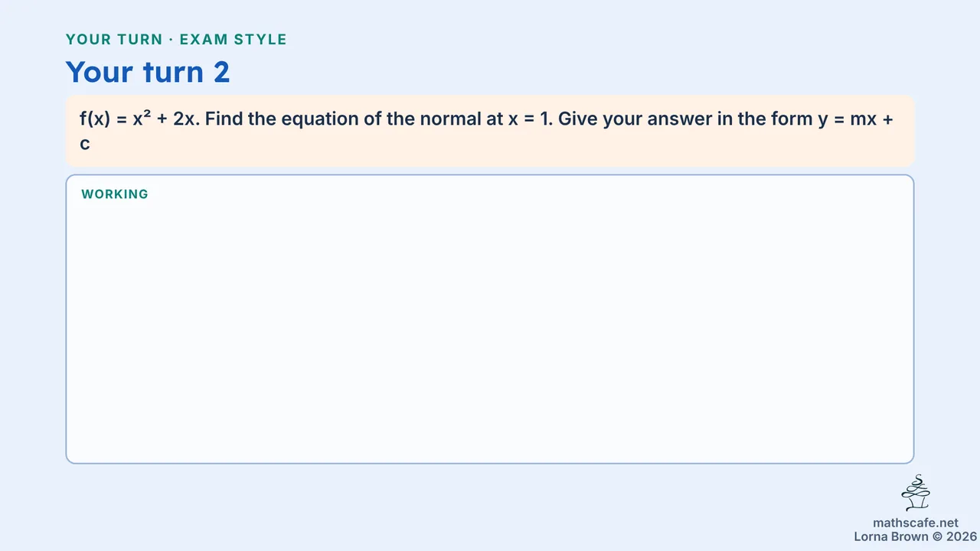The height and width of the screenshot is (551, 980).
Task: Click the question text about the normal
Action: [486, 131]
